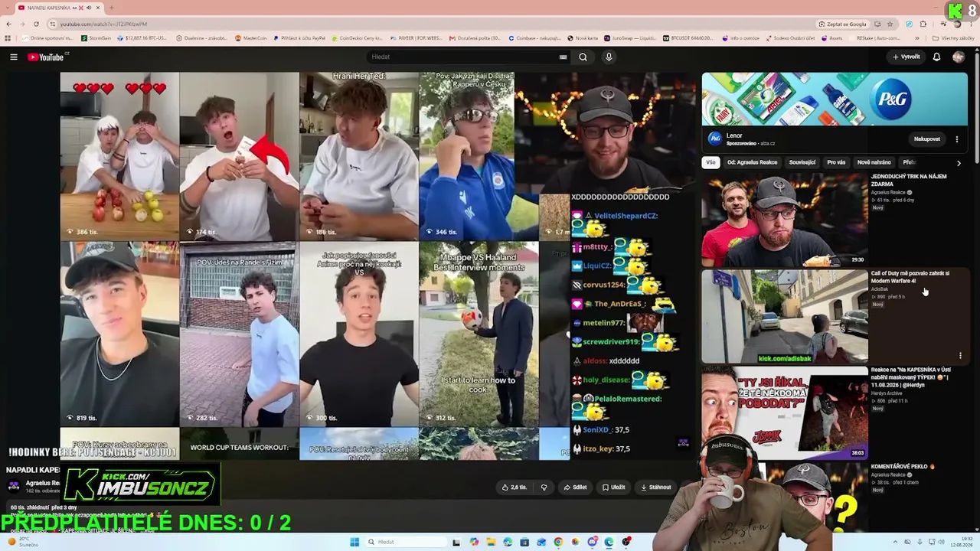Select the "Vše" filter chip
980x551 pixels.
(710, 162)
